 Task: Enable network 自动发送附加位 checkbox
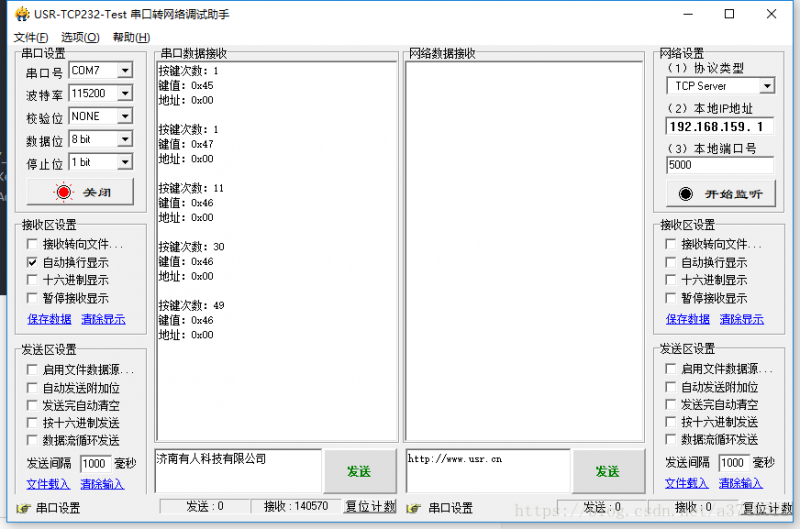pos(671,387)
